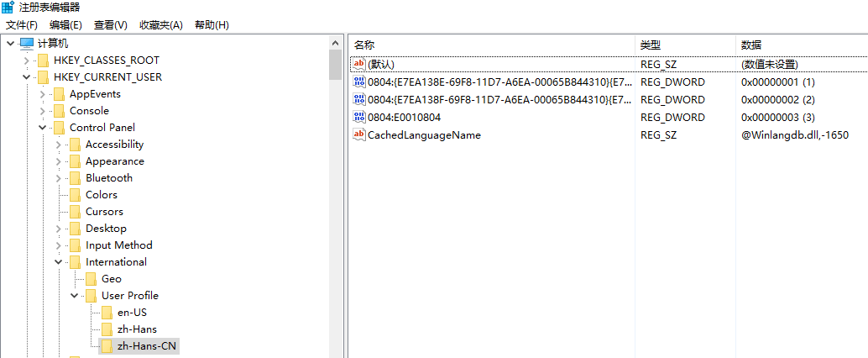The height and width of the screenshot is (358, 868).
Task: Select the Colors key in tree
Action: point(101,195)
